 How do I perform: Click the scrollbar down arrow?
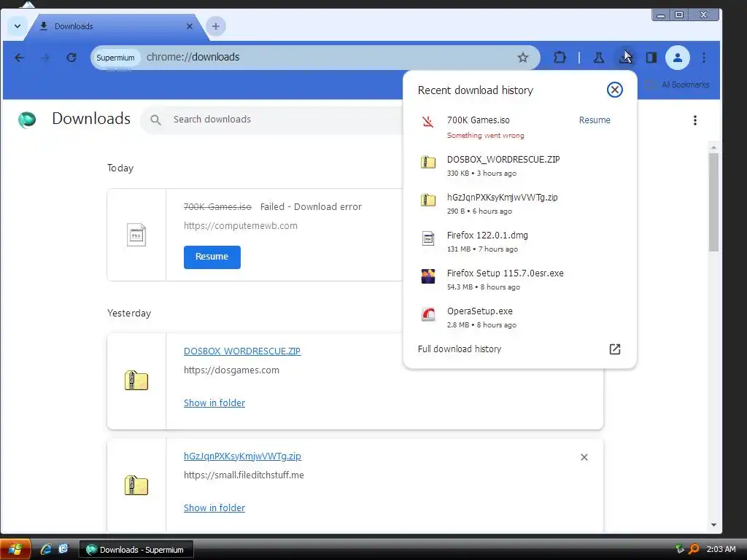coord(713,525)
